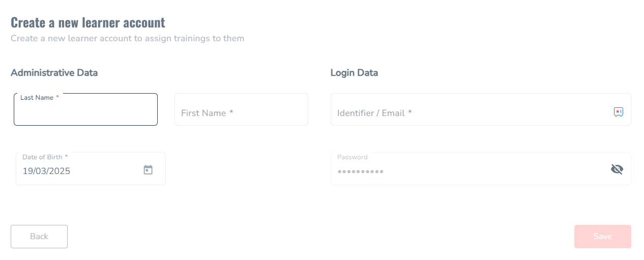Go back using the Back button
This screenshot has width=644, height=260.
point(39,237)
